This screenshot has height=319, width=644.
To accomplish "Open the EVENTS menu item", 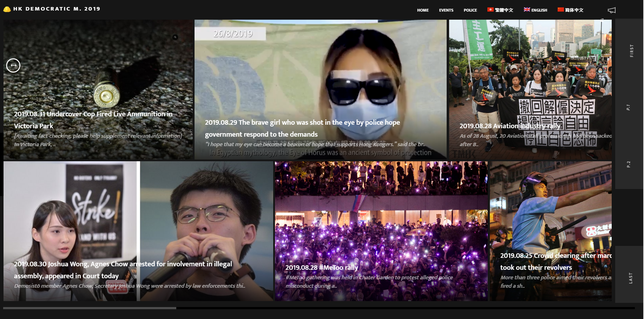I will pyautogui.click(x=446, y=10).
